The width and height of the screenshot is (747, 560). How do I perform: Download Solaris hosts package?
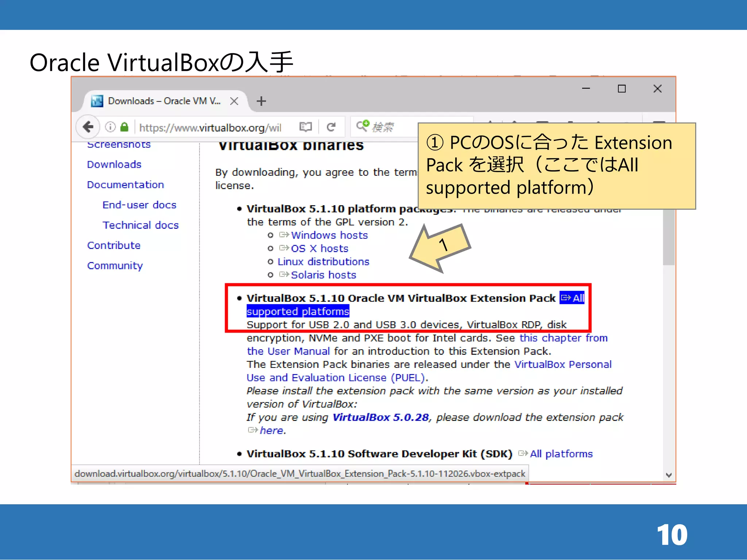[x=323, y=275]
